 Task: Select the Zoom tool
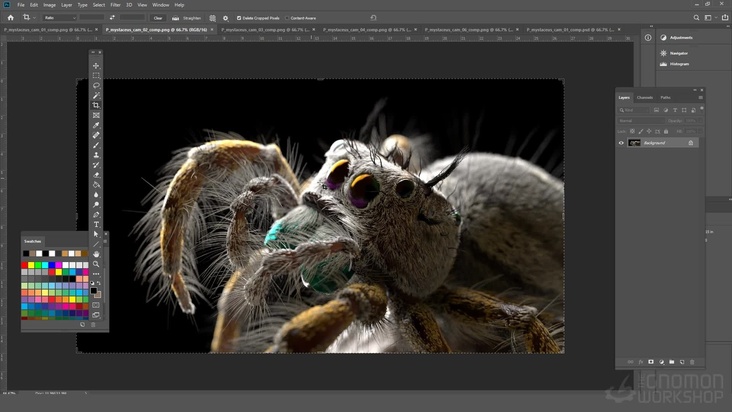[x=96, y=264]
